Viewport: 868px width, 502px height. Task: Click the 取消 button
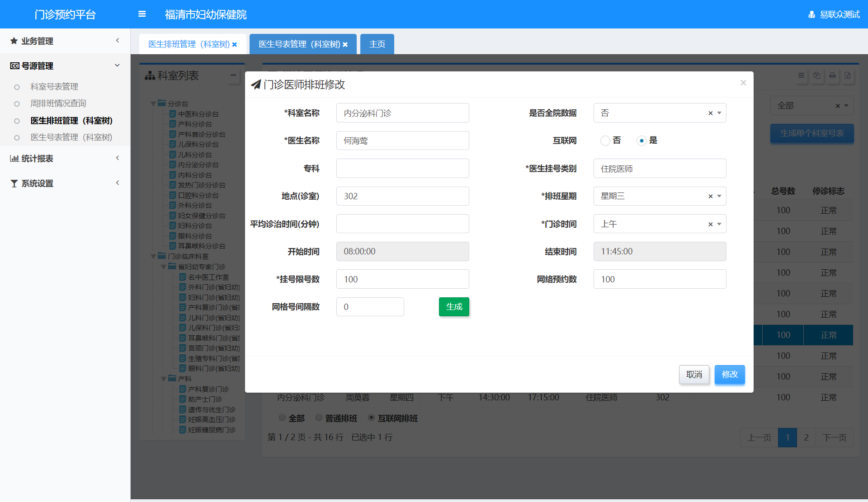tap(694, 375)
